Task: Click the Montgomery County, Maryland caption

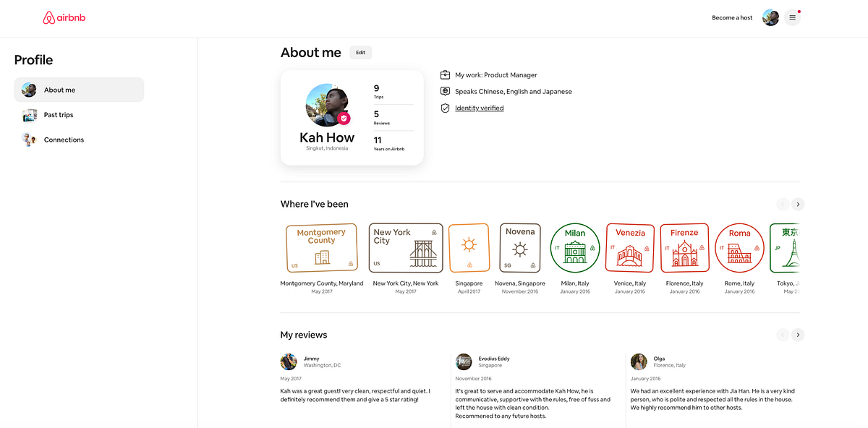Action: 322,283
